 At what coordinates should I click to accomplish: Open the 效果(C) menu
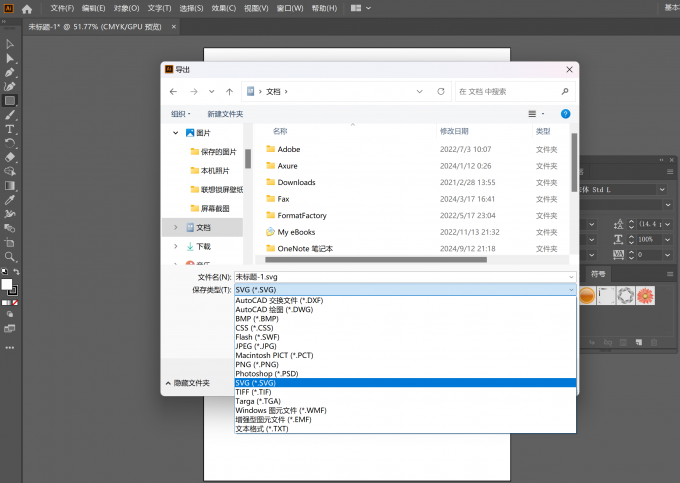pyautogui.click(x=224, y=8)
